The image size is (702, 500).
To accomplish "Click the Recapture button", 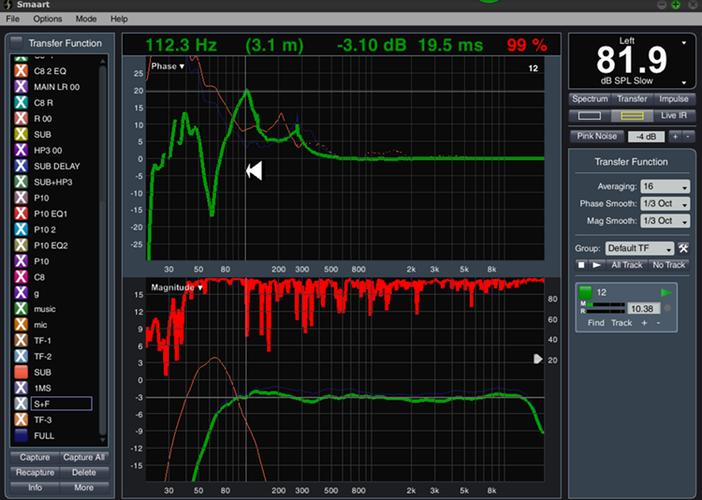I will click(x=34, y=472).
